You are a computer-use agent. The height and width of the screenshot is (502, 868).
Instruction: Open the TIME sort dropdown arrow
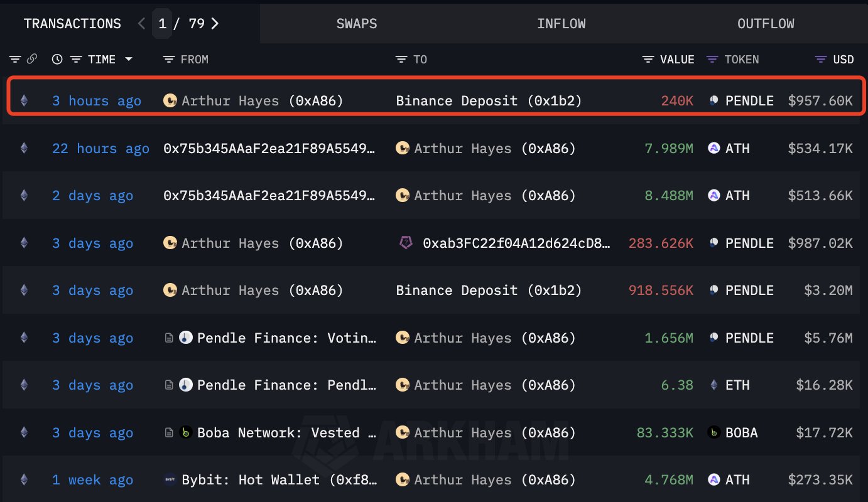[129, 60]
